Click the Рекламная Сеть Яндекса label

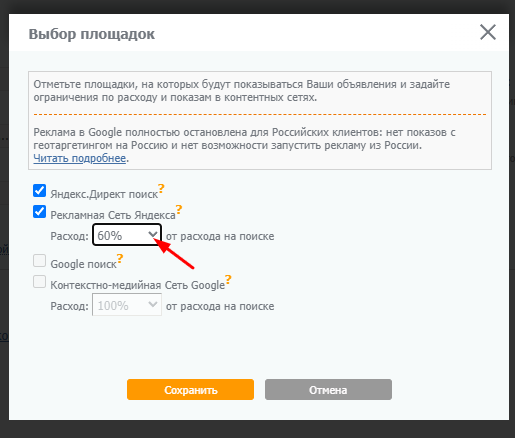(113, 215)
